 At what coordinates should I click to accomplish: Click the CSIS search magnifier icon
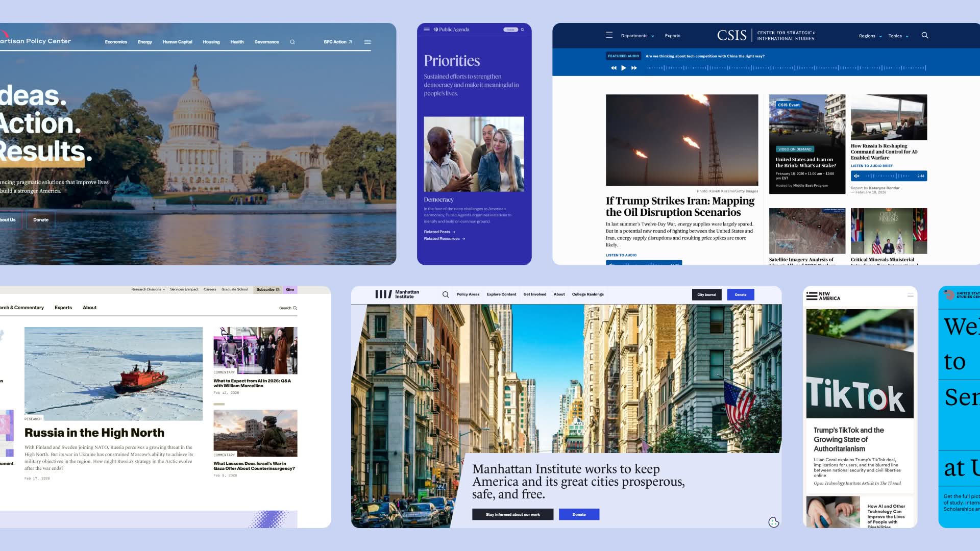pyautogui.click(x=924, y=35)
